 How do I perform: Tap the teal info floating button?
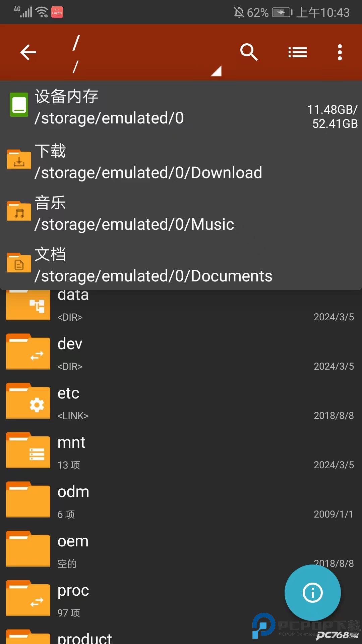pyautogui.click(x=312, y=593)
